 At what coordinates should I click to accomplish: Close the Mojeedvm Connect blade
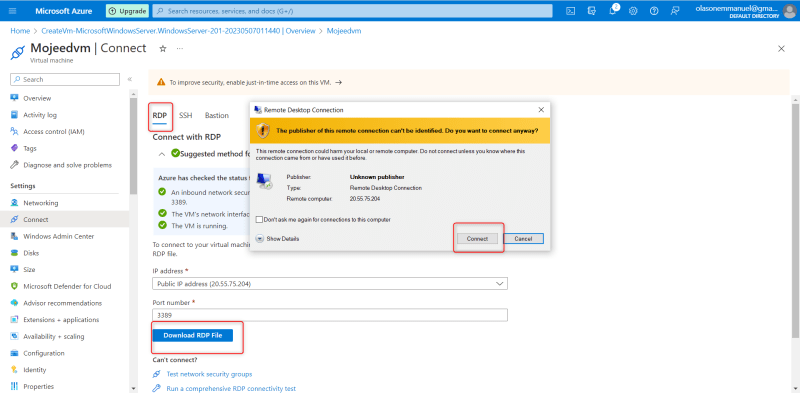pyautogui.click(x=781, y=48)
